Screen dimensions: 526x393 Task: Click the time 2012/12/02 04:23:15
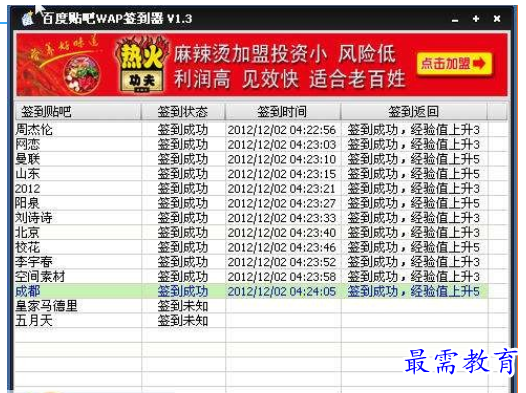[x=282, y=174]
